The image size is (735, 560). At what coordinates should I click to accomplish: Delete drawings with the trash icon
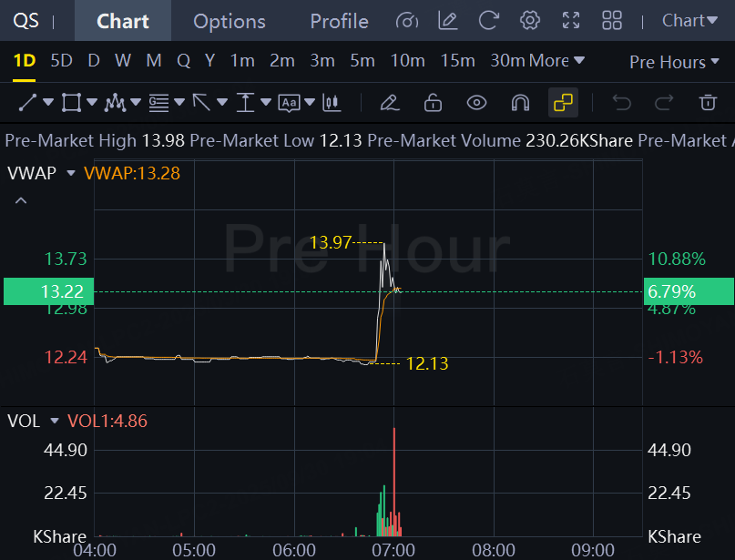click(708, 102)
